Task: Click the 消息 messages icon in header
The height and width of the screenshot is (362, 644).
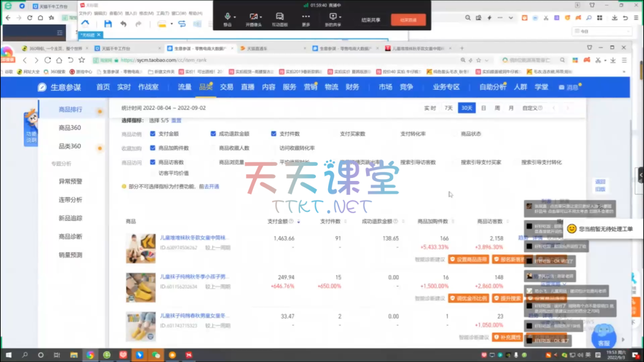Action: [x=569, y=87]
